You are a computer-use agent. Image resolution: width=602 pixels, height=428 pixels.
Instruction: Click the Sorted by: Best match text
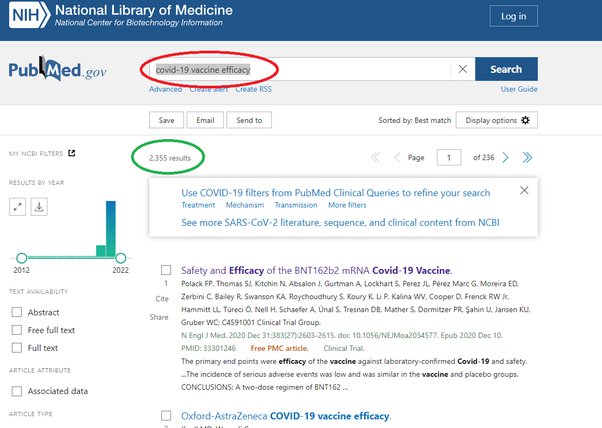(x=415, y=120)
